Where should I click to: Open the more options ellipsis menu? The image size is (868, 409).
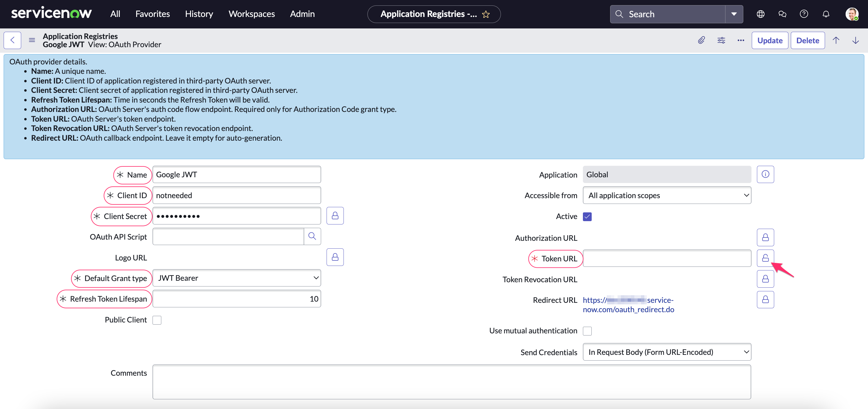pyautogui.click(x=740, y=40)
